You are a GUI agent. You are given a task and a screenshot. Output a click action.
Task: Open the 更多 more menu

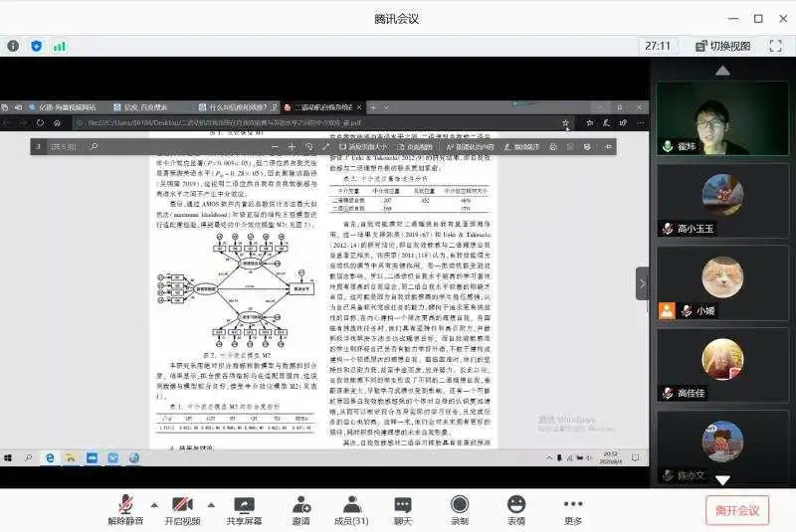pyautogui.click(x=572, y=509)
